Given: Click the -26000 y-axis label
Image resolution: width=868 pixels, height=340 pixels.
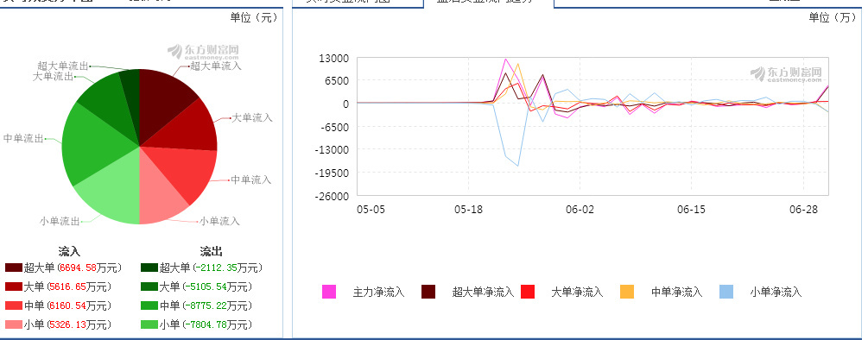Looking at the screenshot, I should point(333,196).
